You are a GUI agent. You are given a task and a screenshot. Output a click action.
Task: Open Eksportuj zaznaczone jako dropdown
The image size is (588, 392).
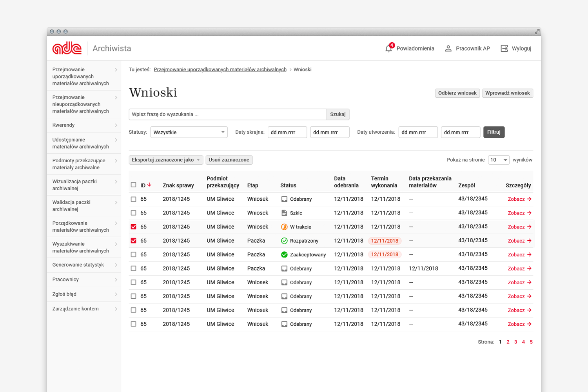coord(166,160)
